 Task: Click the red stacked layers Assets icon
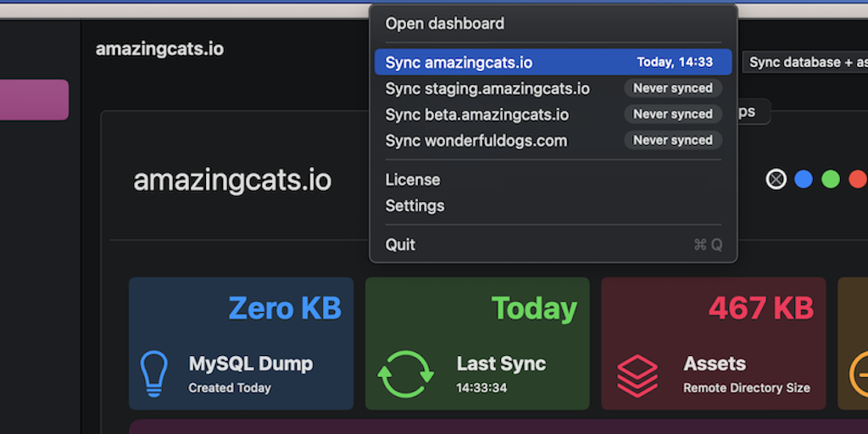point(637,376)
